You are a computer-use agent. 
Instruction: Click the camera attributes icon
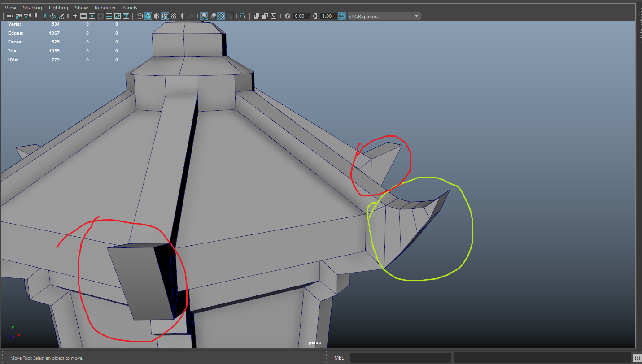(x=26, y=16)
